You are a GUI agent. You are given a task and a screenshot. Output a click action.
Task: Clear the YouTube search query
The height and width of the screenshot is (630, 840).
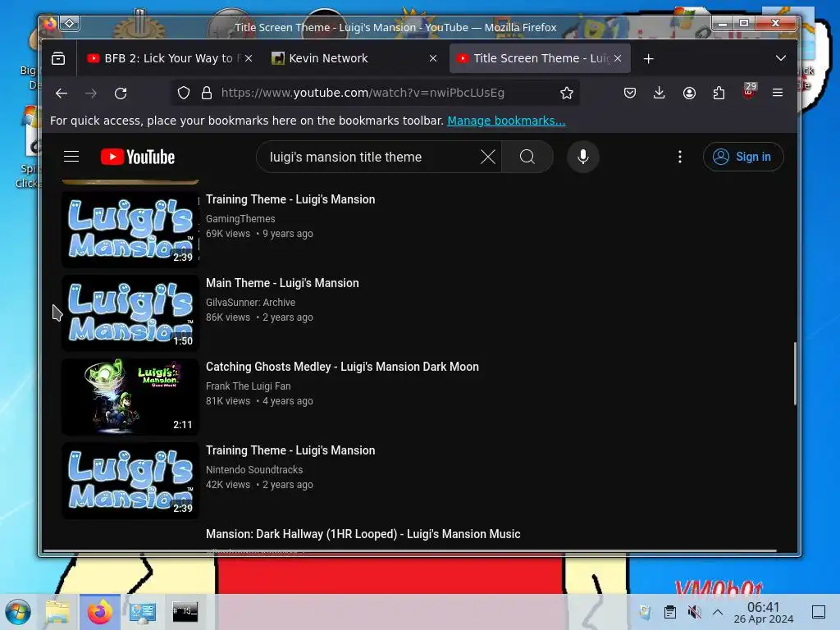click(x=487, y=157)
